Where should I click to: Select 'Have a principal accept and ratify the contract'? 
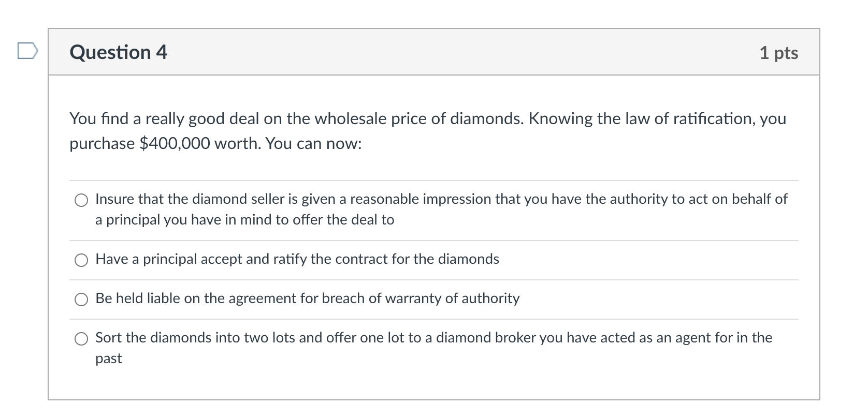pyautogui.click(x=81, y=260)
